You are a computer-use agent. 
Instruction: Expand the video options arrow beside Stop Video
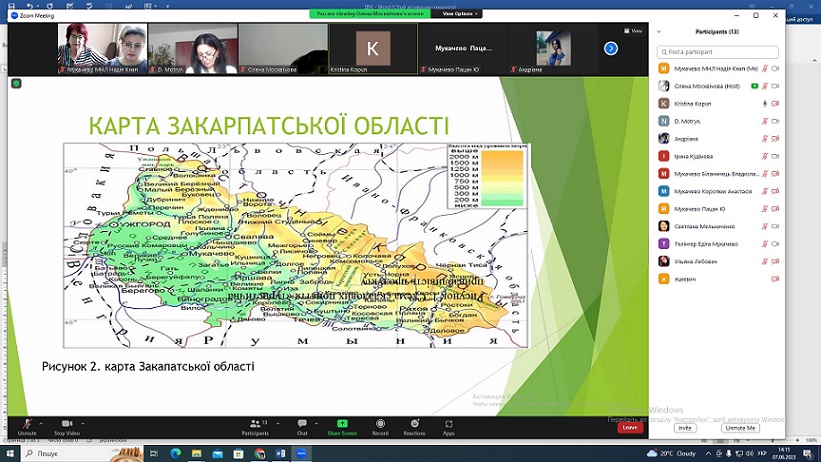click(x=83, y=423)
